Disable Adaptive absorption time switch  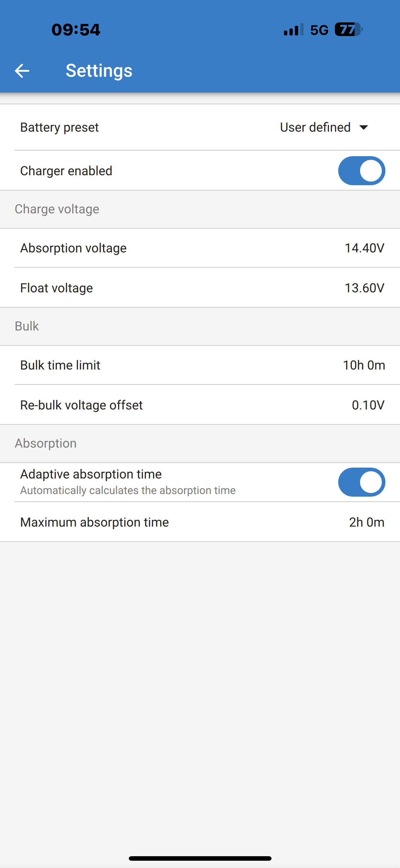361,482
